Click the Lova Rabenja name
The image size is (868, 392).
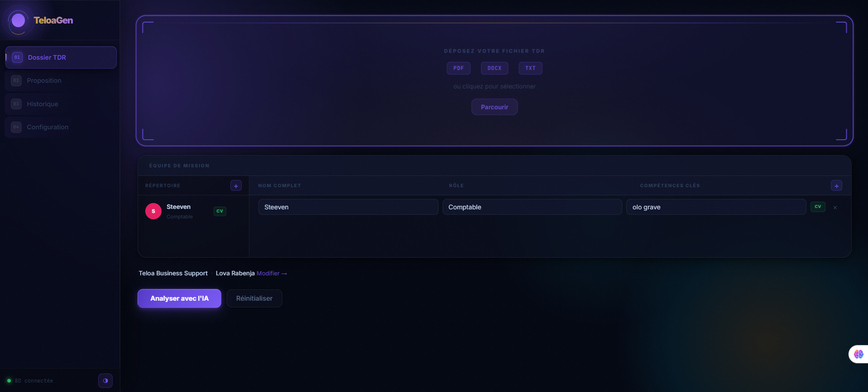[x=235, y=273]
